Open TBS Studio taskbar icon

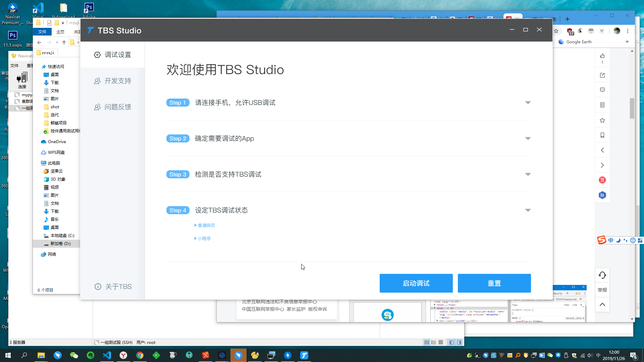[304, 355]
